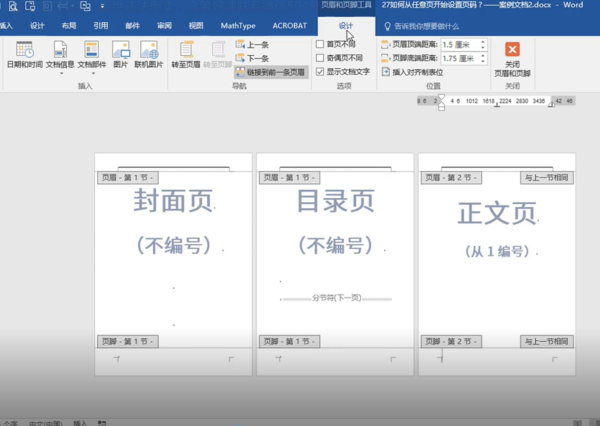
Task: Switch to the 审阅 tab
Action: 164,26
